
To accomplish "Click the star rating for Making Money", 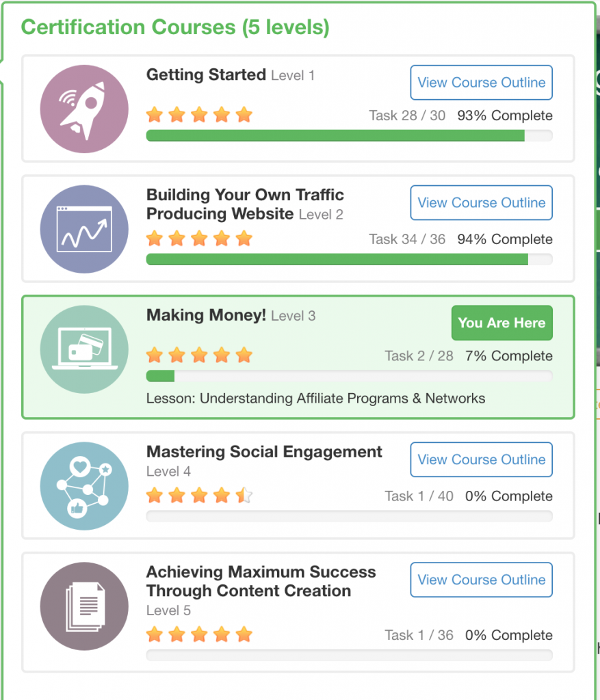I will click(199, 355).
